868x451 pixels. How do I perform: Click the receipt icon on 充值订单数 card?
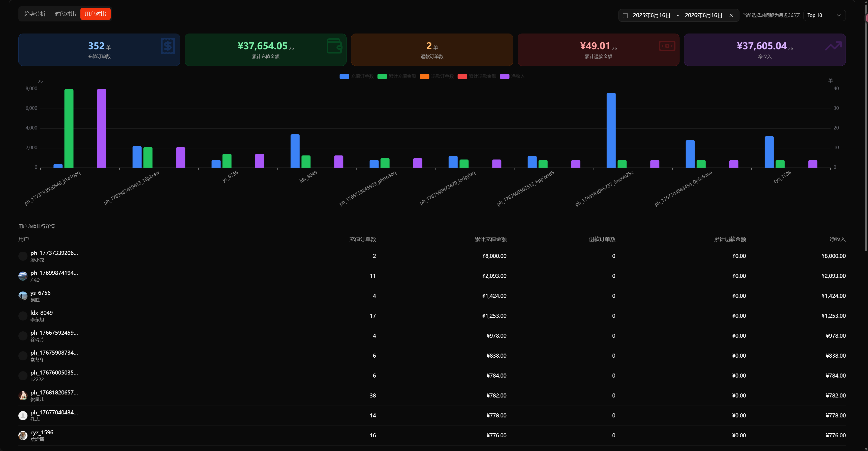click(x=167, y=46)
